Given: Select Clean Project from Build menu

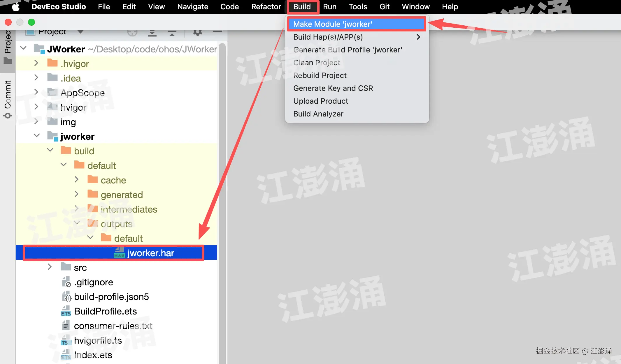Looking at the screenshot, I should (317, 63).
